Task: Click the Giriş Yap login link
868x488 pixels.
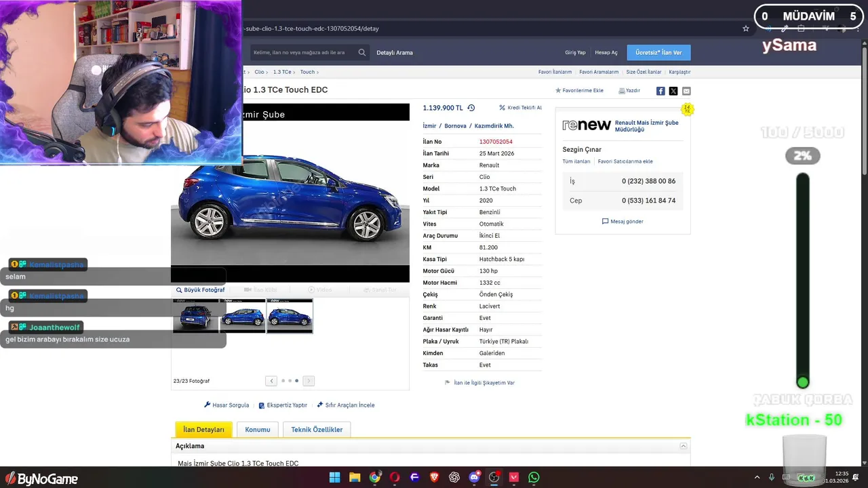Action: 575,52
